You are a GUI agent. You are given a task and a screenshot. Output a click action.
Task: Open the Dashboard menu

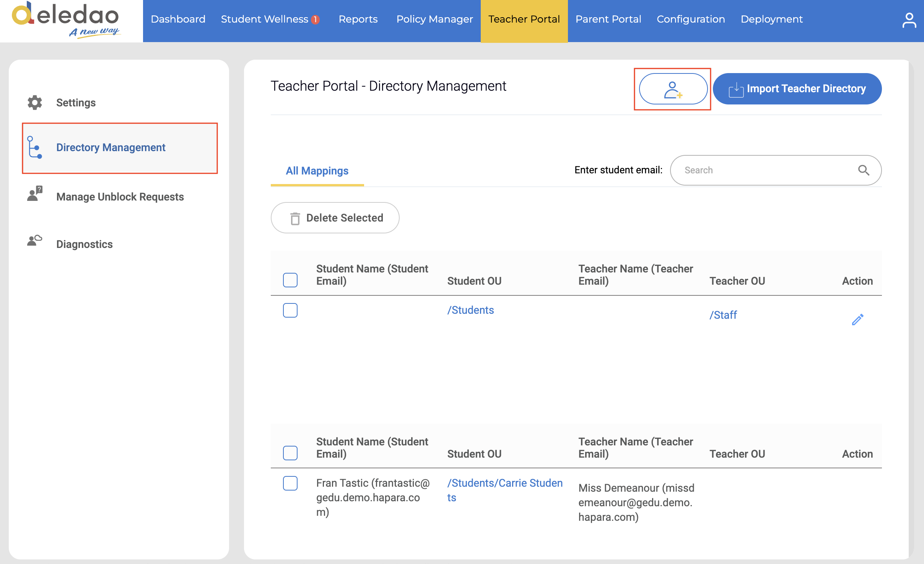click(x=178, y=19)
